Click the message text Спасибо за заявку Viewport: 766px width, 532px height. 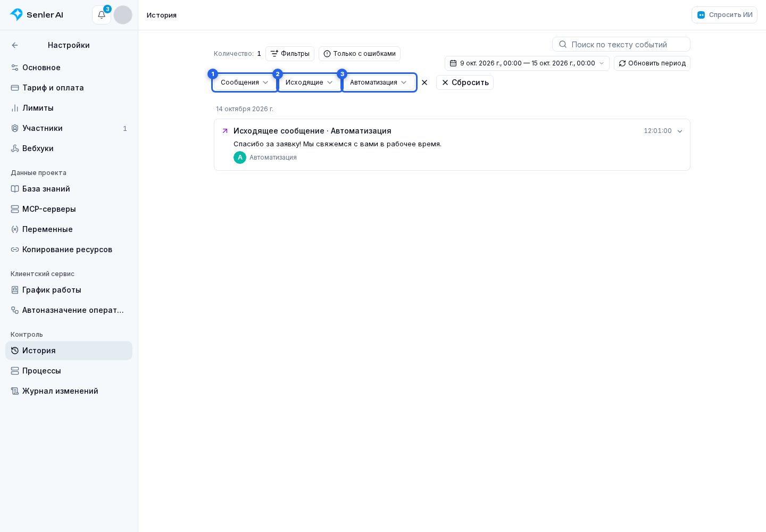pos(337,144)
